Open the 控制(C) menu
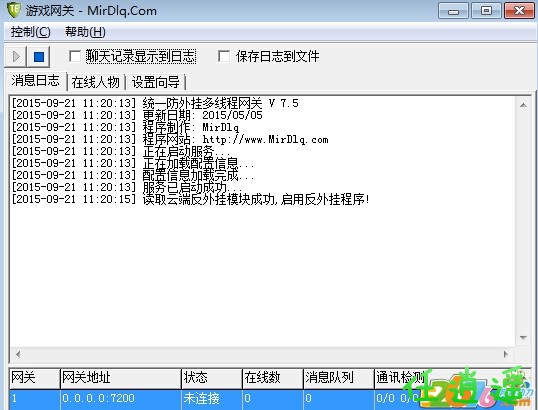The width and height of the screenshot is (538, 410). [x=31, y=32]
